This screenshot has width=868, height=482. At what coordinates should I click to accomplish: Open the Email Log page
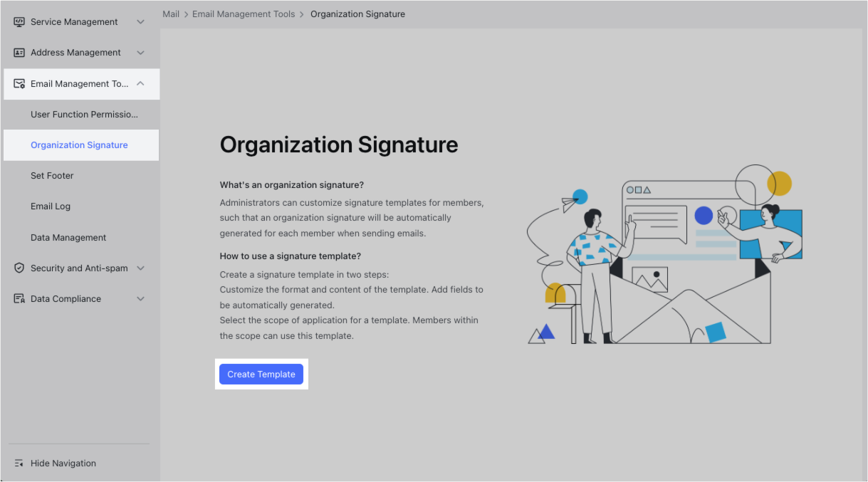[x=50, y=206]
